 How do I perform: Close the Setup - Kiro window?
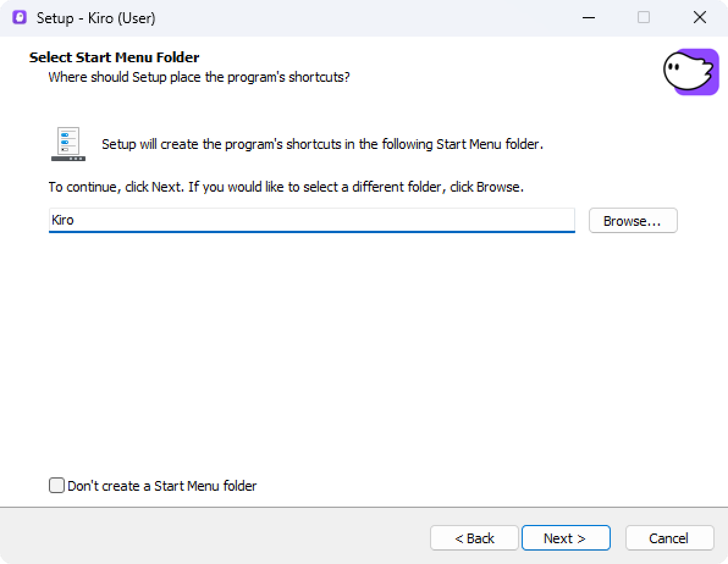point(700,18)
